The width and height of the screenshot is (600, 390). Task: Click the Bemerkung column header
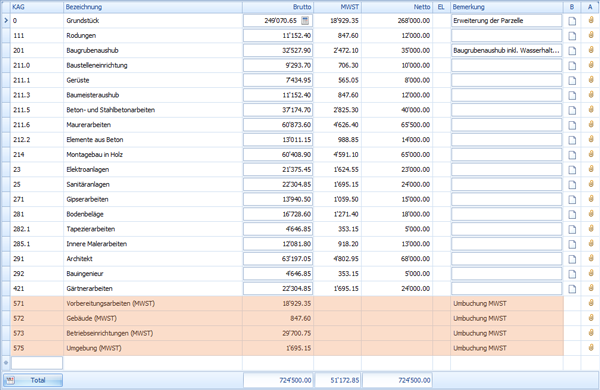(x=507, y=7)
